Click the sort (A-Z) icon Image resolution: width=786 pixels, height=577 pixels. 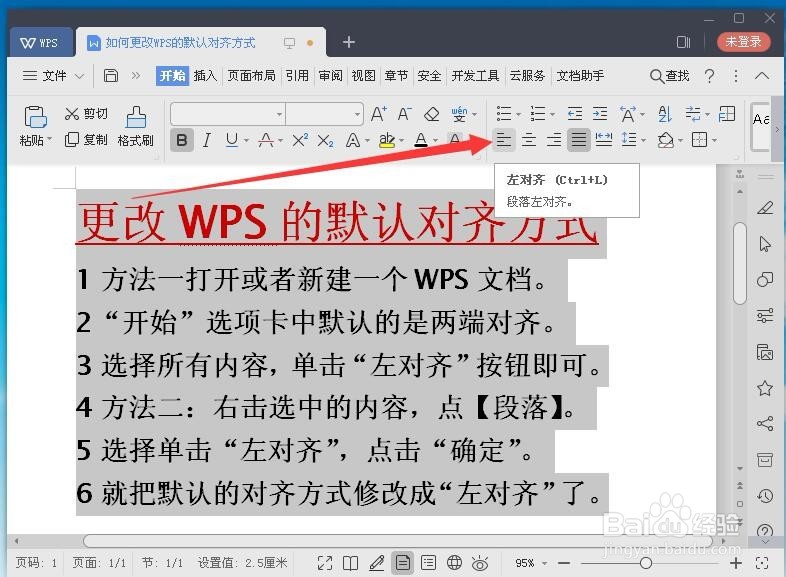[x=665, y=114]
